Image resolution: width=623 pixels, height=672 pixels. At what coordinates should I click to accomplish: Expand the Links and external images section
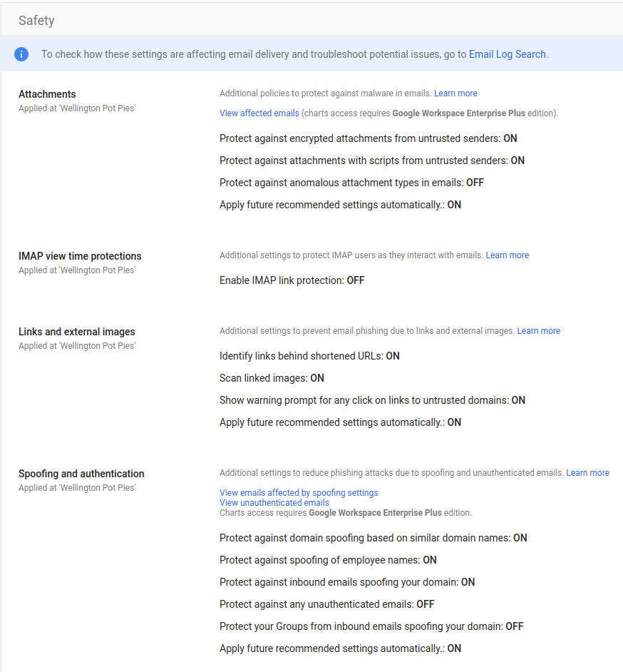click(x=76, y=331)
